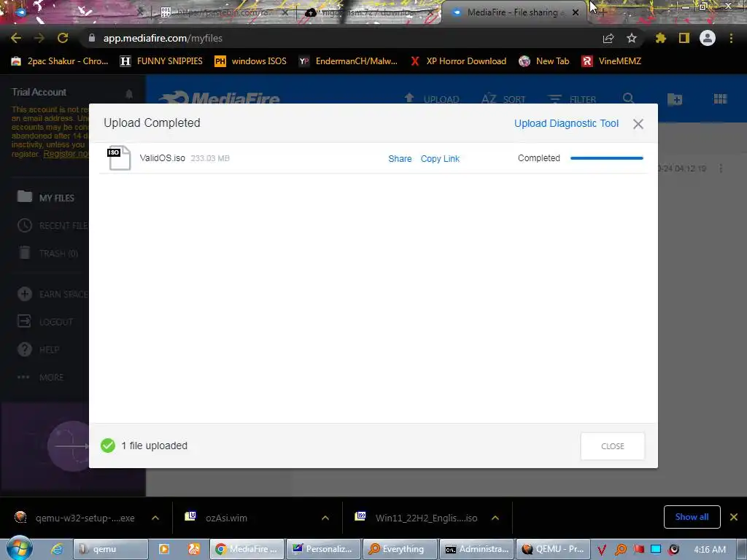Switch to grid view icon
This screenshot has width=747, height=560.
pyautogui.click(x=720, y=98)
